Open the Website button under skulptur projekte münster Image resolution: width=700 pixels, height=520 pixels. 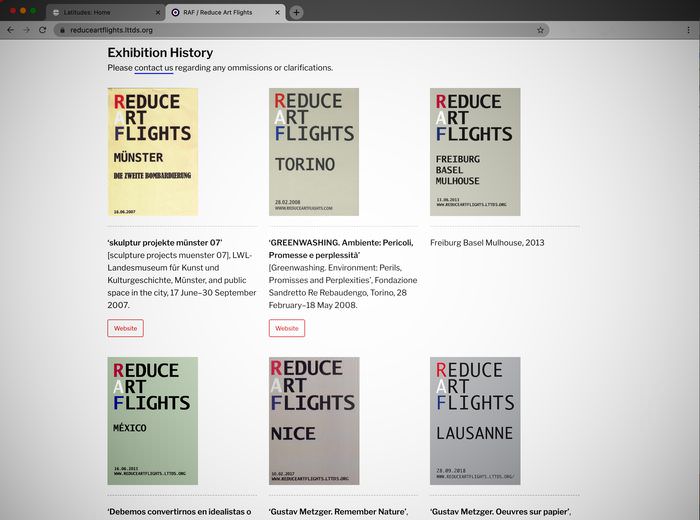click(x=125, y=328)
